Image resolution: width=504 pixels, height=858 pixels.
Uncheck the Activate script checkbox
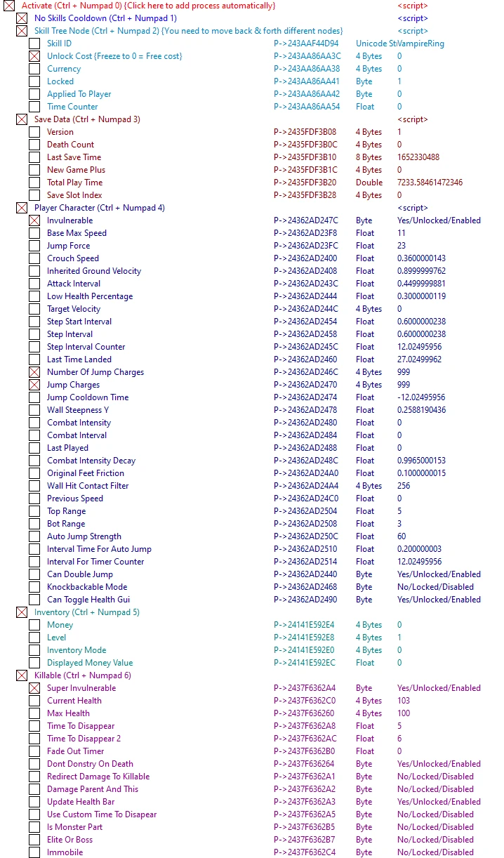pyautogui.click(x=9, y=6)
